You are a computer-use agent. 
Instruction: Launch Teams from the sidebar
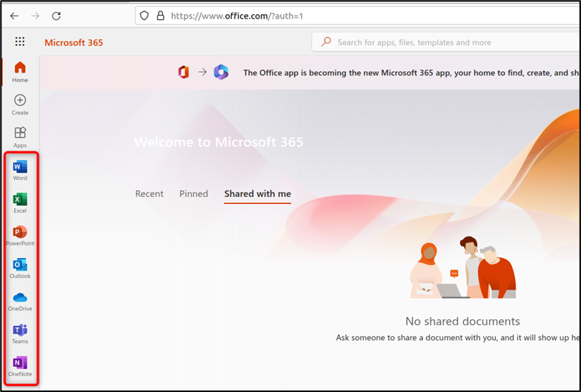tap(20, 333)
